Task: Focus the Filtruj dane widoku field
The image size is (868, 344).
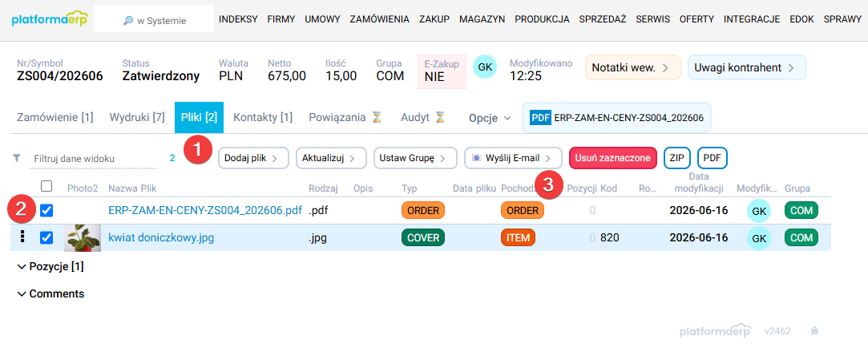Action: tap(95, 159)
